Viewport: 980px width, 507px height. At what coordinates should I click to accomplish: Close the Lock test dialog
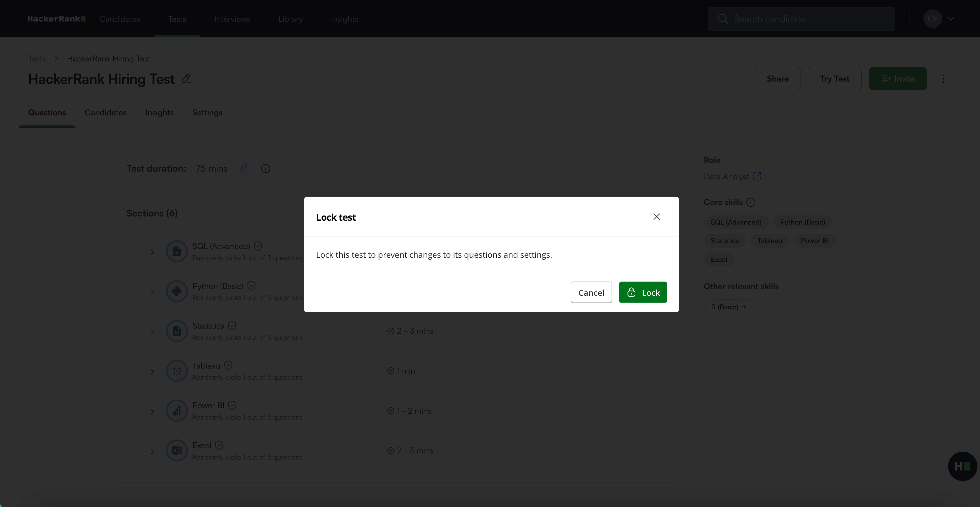tap(656, 216)
